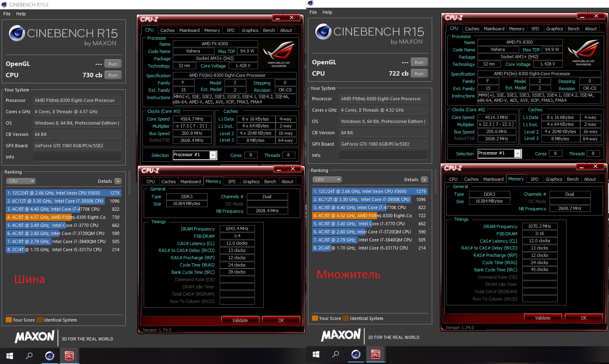Click the Cinebench R15 sphere logo, left window
The image size is (609, 364).
tap(17, 34)
